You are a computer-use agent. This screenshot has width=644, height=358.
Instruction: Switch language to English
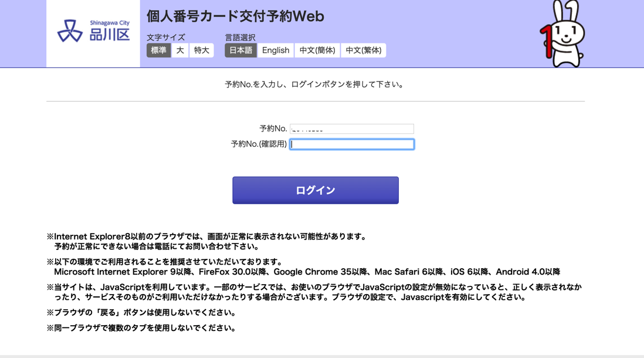[x=276, y=50]
